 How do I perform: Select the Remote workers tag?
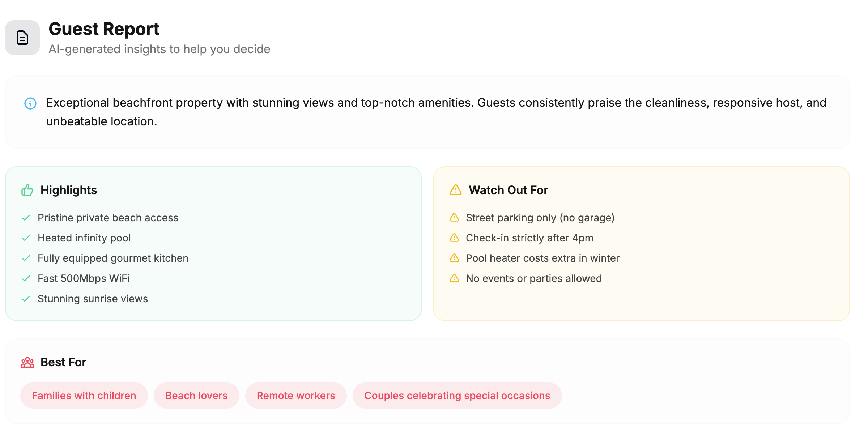295,395
